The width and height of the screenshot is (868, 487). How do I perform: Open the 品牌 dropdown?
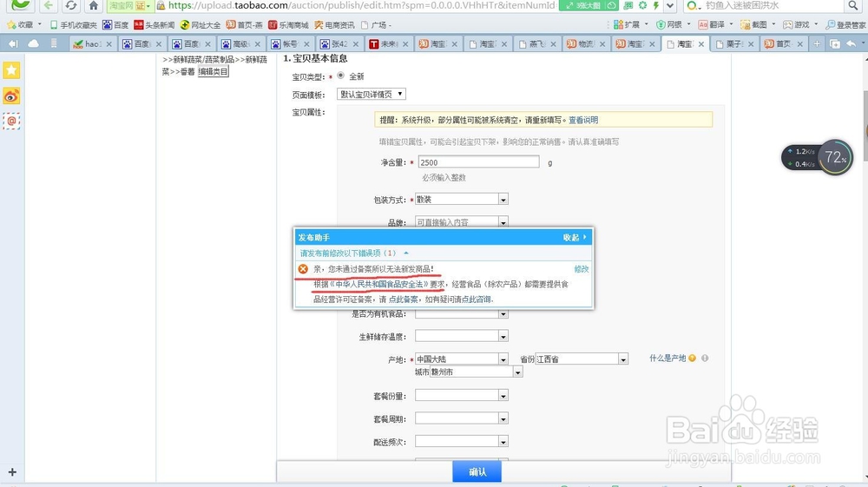tap(462, 222)
